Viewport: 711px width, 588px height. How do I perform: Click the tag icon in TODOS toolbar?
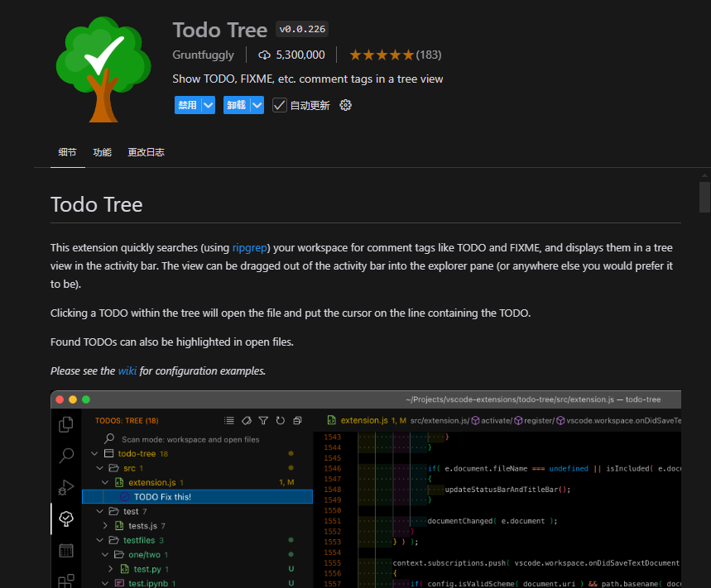point(246,420)
